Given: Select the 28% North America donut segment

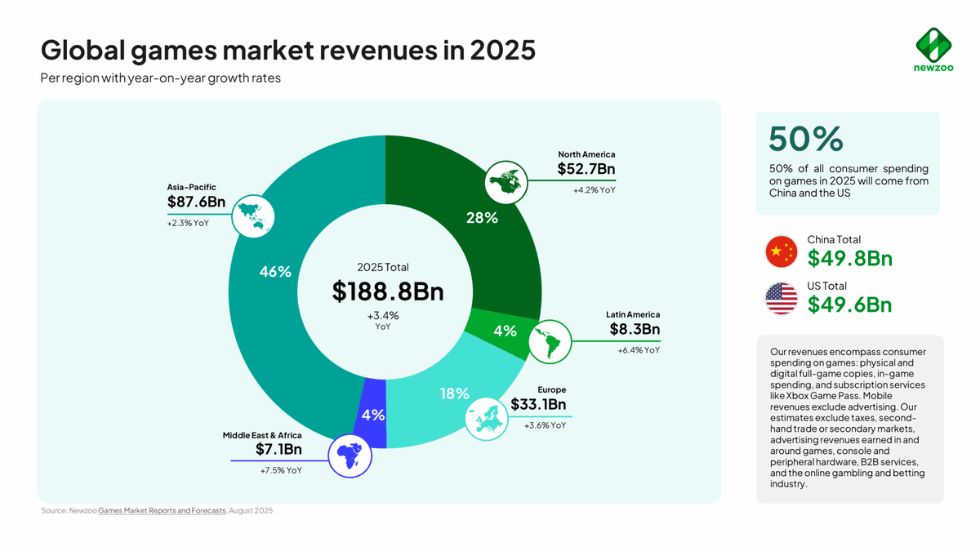Looking at the screenshot, I should [483, 217].
